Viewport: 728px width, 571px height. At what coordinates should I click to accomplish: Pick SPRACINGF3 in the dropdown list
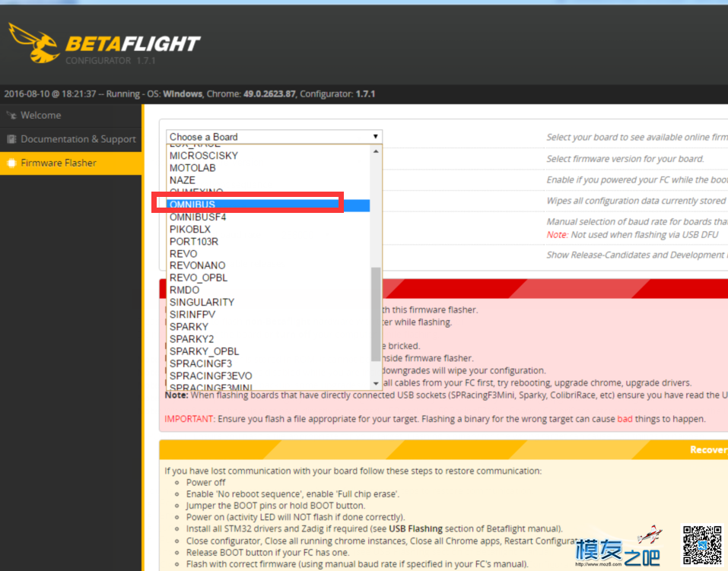click(x=269, y=363)
